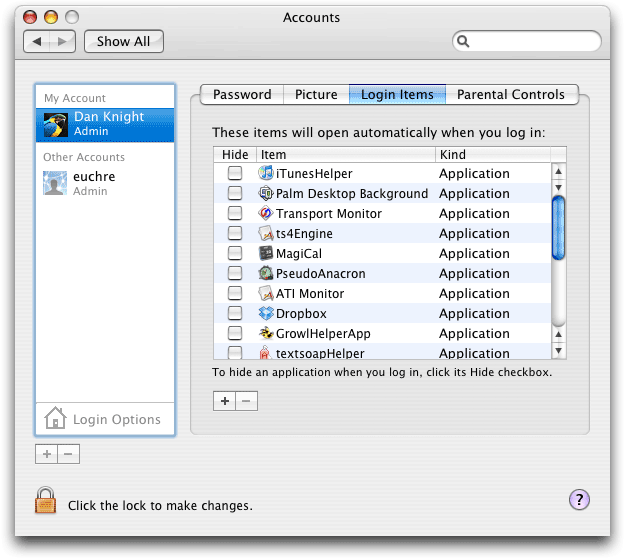Remove user account with minus button
Viewport: 624px width, 560px height.
point(68,454)
